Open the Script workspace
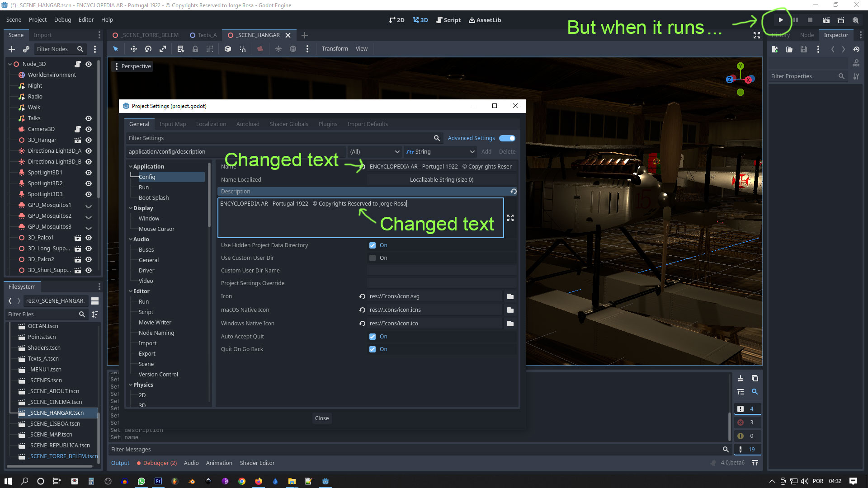868x488 pixels. pyautogui.click(x=448, y=20)
